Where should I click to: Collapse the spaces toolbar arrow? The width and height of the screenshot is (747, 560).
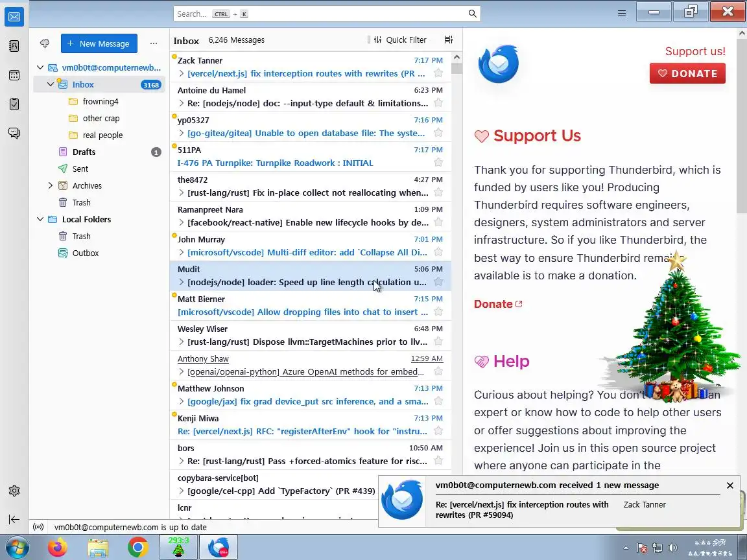coord(14,519)
